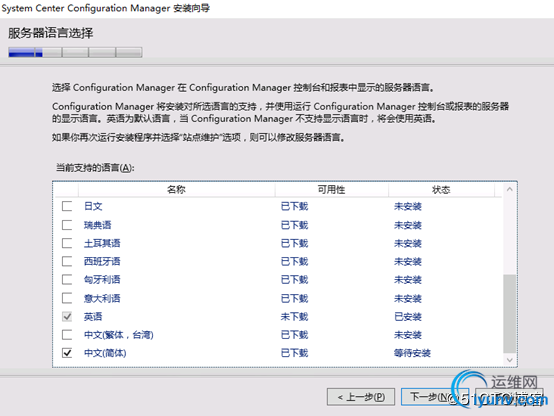
Task: Enable the 瑞典语 language checkbox
Action: click(x=67, y=225)
